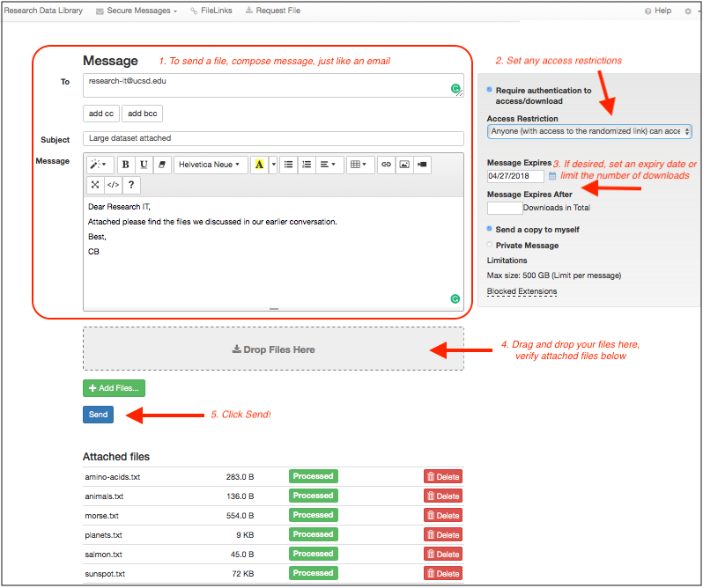This screenshot has height=588, width=703.
Task: Switch to HTML code view
Action: tap(113, 185)
